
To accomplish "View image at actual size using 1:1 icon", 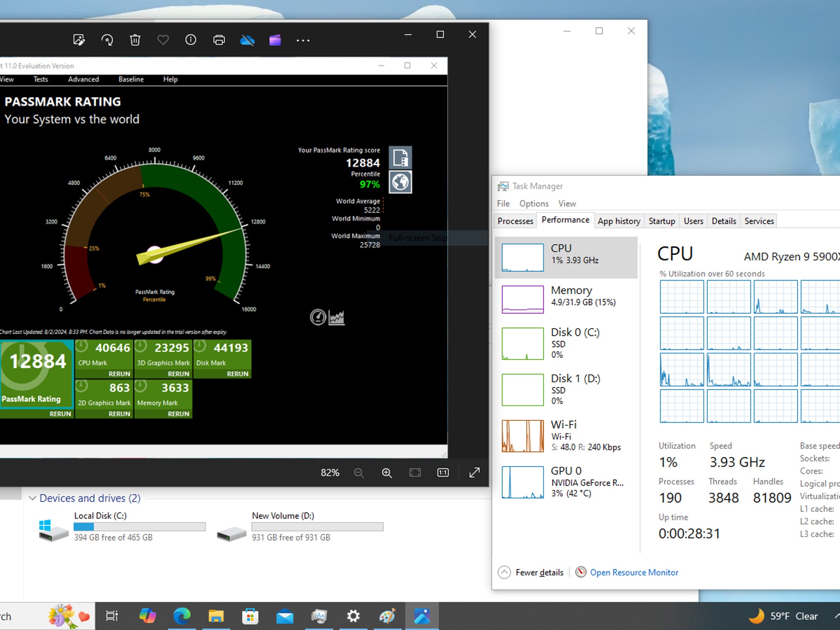I will pyautogui.click(x=443, y=472).
